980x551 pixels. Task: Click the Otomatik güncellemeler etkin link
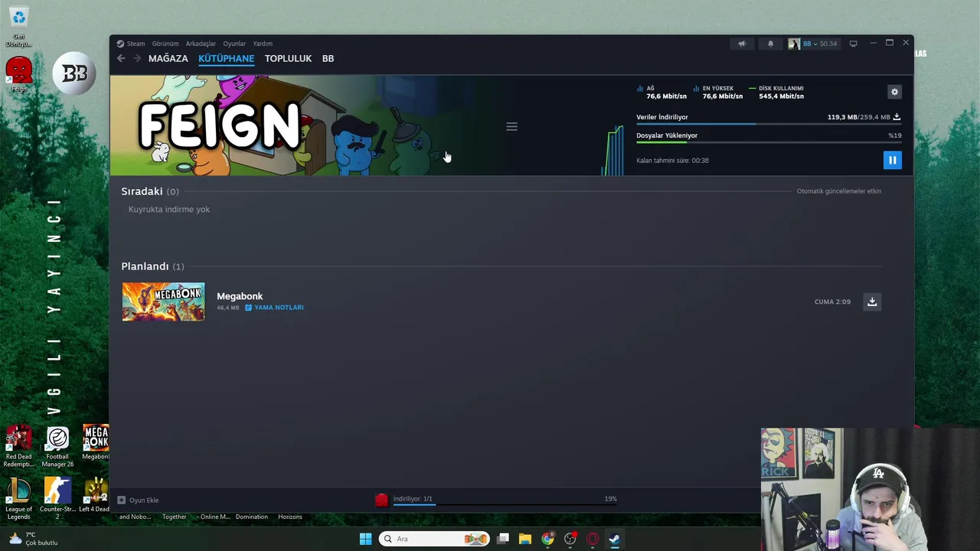(839, 191)
